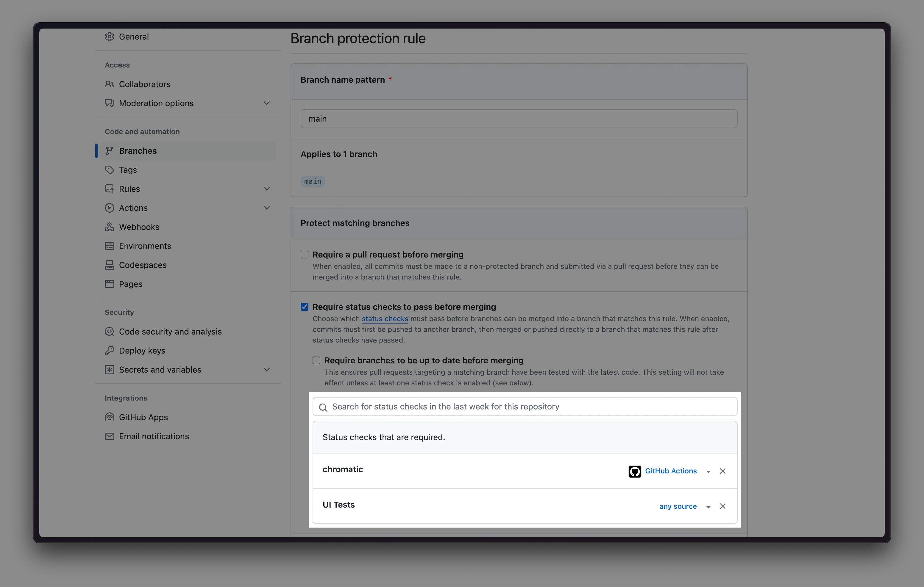The height and width of the screenshot is (587, 924).
Task: Click the GitHub Apps icon
Action: 109,417
